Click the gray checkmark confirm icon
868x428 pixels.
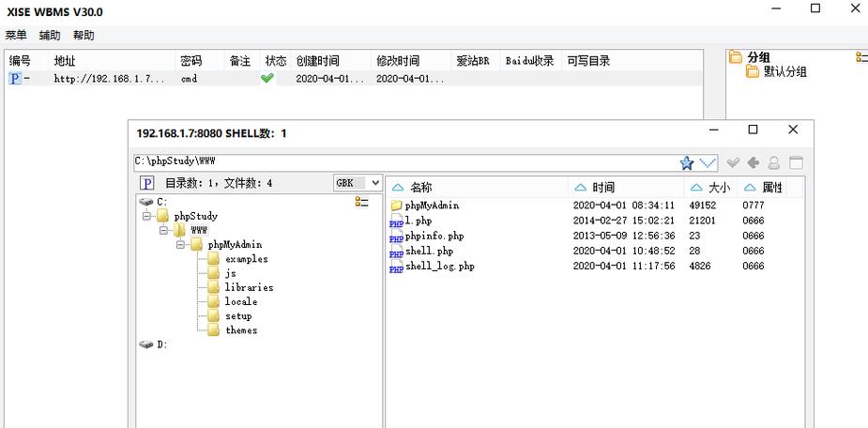click(x=733, y=162)
